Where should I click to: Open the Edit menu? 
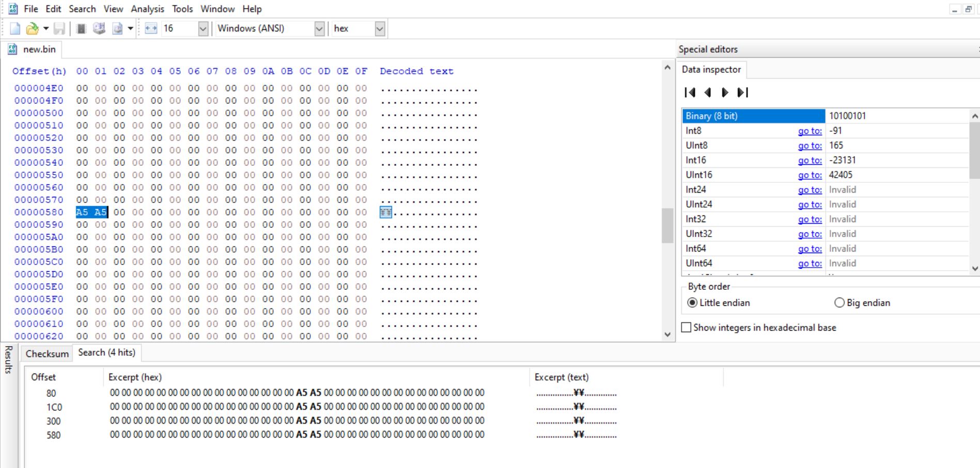(53, 9)
